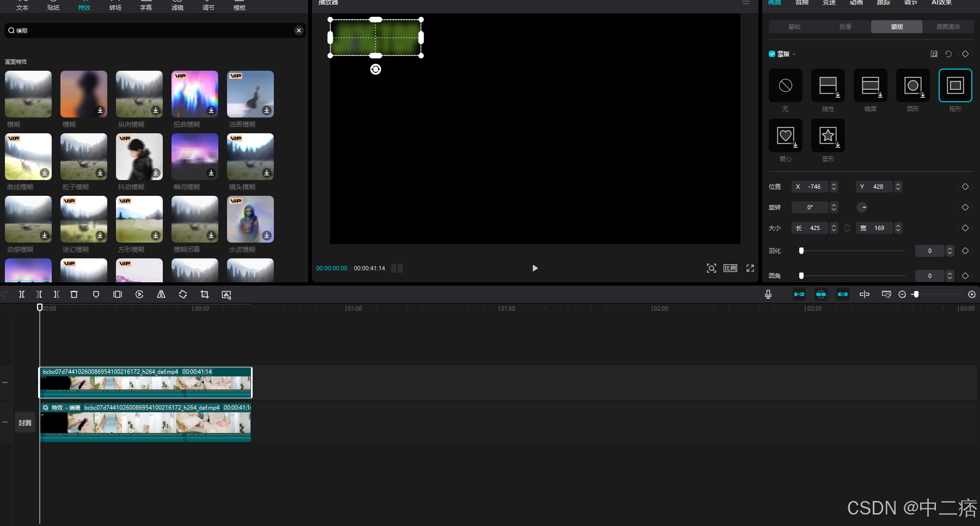Click the fullscreen preview icon
Viewport: 980px width, 526px height.
(x=750, y=268)
